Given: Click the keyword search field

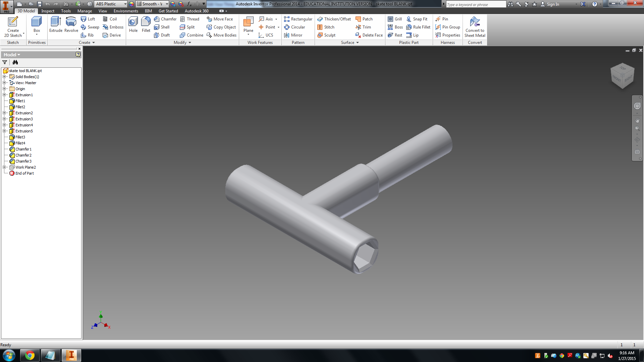Looking at the screenshot, I should [x=476, y=4].
